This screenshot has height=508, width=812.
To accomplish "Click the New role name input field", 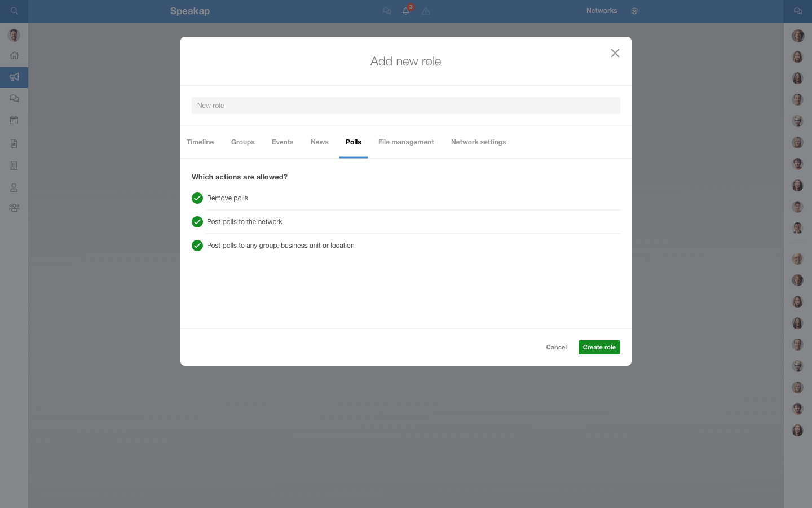I will [x=406, y=106].
